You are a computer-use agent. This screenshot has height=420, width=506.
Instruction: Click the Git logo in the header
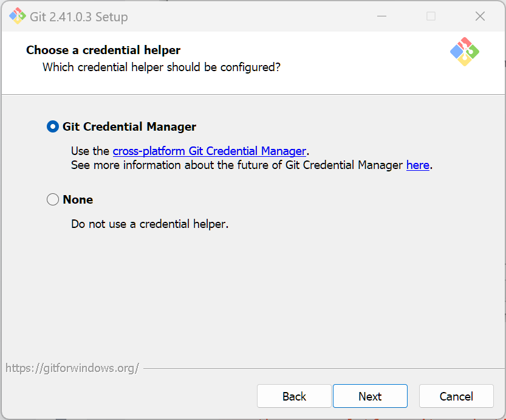[x=465, y=52]
